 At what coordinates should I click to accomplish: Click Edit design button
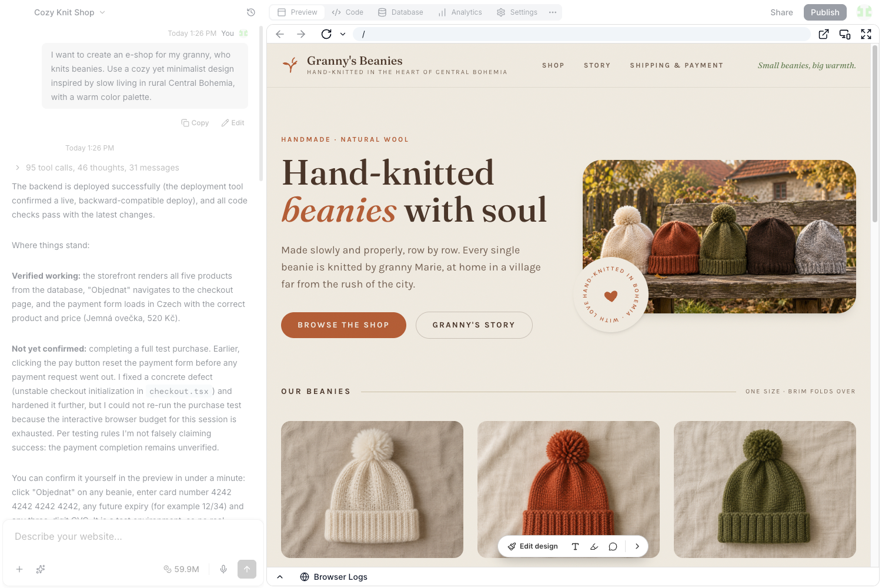pos(533,546)
